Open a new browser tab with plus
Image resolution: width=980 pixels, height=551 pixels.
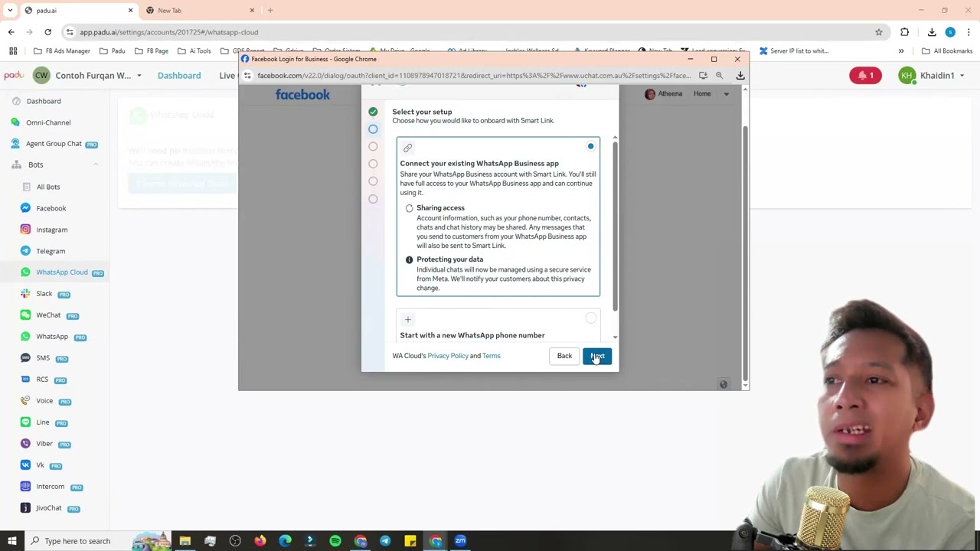(270, 10)
